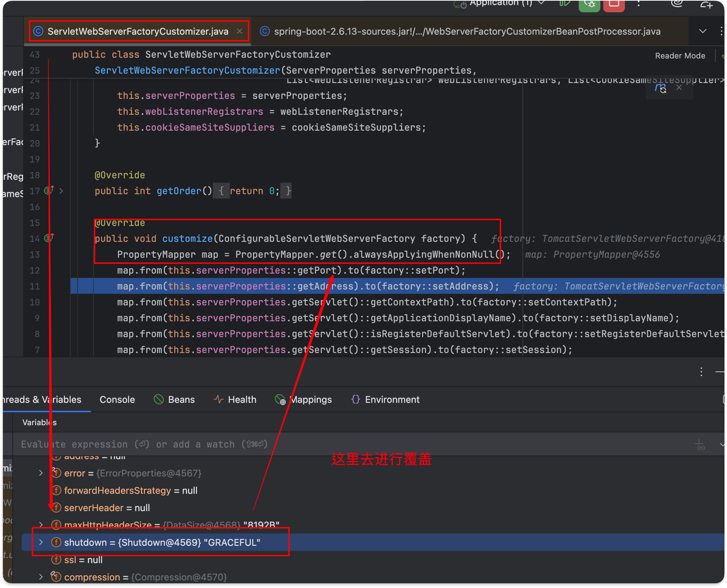727x588 pixels.
Task: Click the Variables panel header label
Action: (x=39, y=422)
